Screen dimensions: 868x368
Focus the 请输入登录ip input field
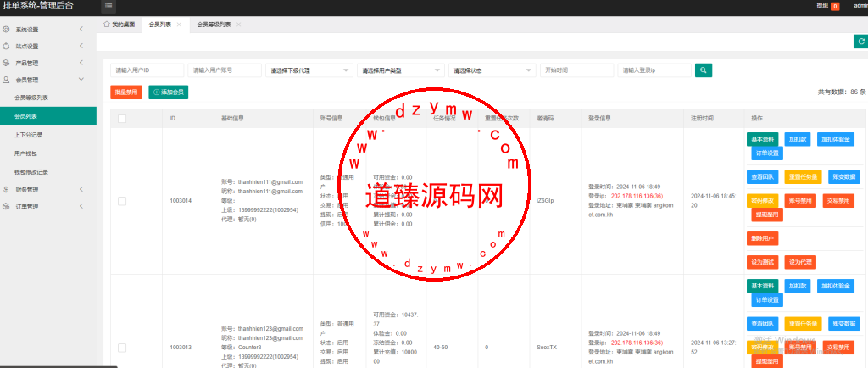(654, 70)
